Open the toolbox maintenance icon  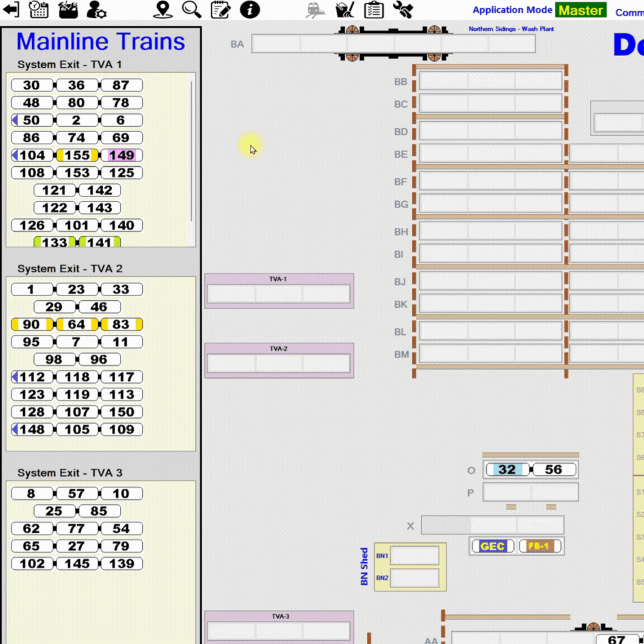click(68, 10)
